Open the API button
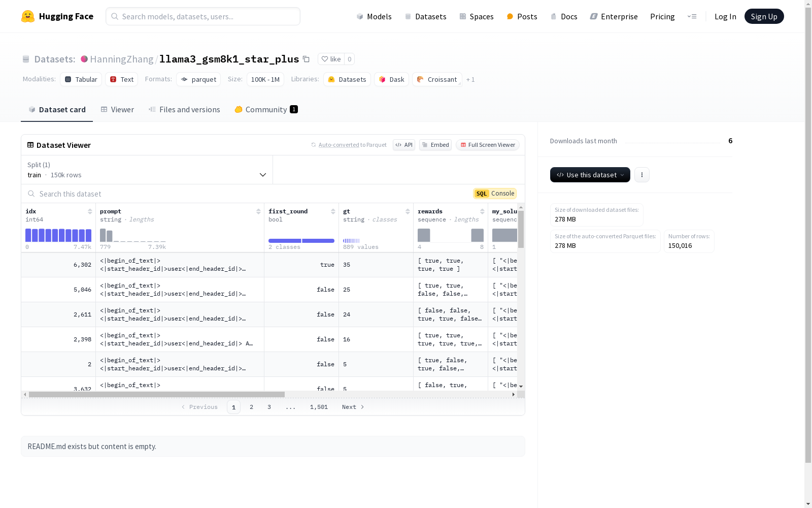The height and width of the screenshot is (508, 812). (x=404, y=145)
